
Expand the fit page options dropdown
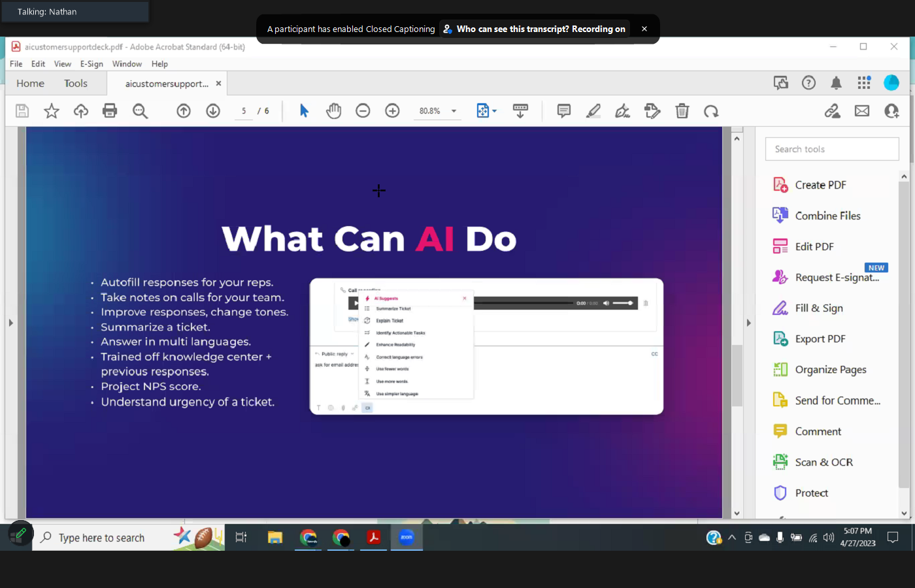[x=494, y=111]
